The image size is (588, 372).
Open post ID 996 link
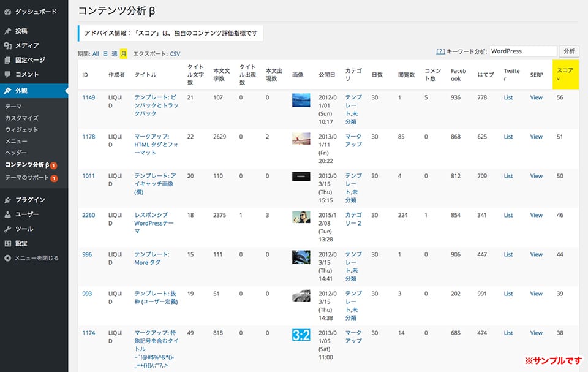point(87,254)
